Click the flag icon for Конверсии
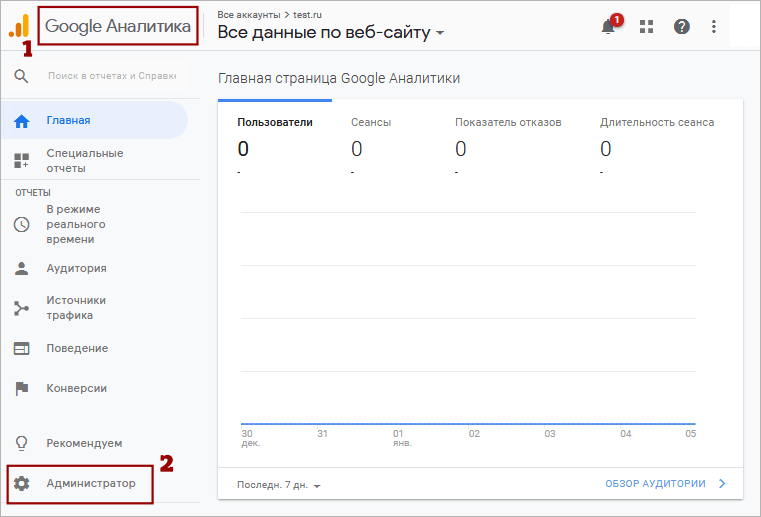Image resolution: width=761 pixels, height=517 pixels. pyautogui.click(x=21, y=388)
